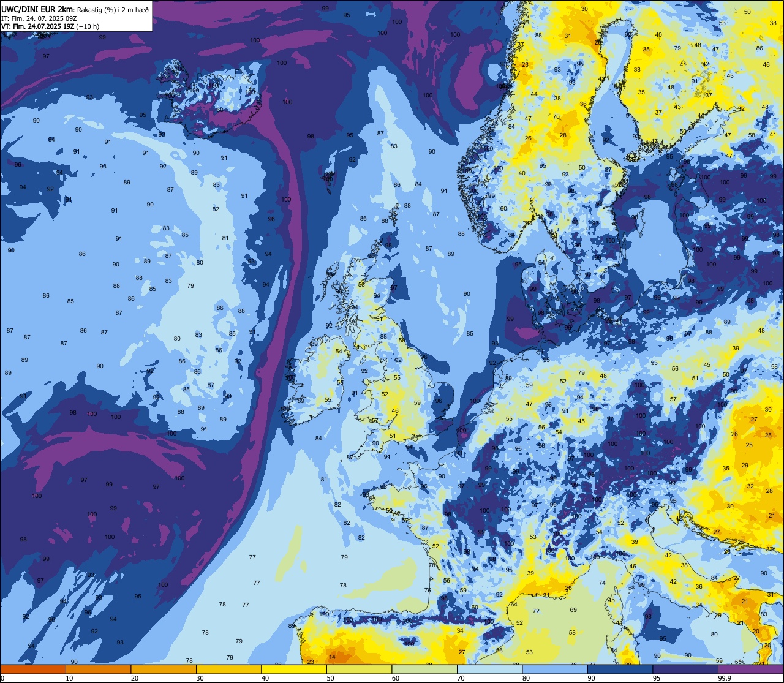Pick the yellow-green 50–60 legend swatch
The height and width of the screenshot is (683, 784).
coord(359,669)
